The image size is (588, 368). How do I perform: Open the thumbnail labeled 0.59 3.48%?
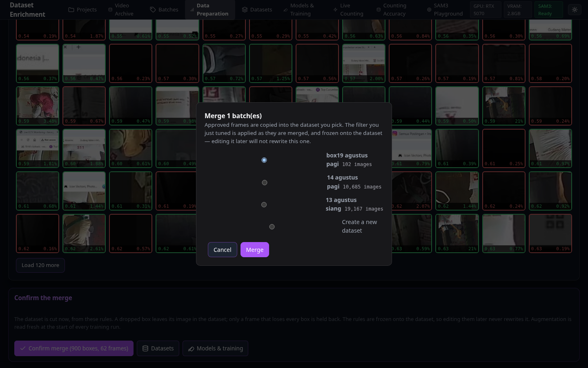tap(38, 106)
